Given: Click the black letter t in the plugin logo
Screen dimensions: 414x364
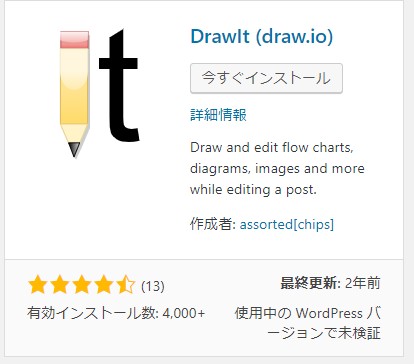Looking at the screenshot, I should pos(119,85).
